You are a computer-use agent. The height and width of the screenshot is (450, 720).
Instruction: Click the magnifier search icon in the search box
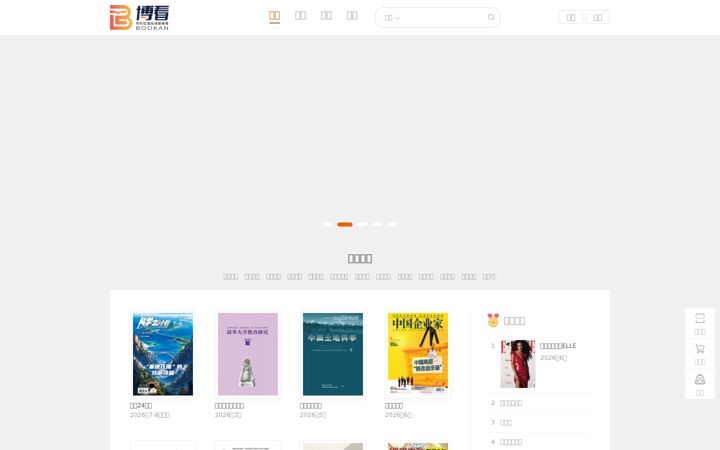point(491,17)
